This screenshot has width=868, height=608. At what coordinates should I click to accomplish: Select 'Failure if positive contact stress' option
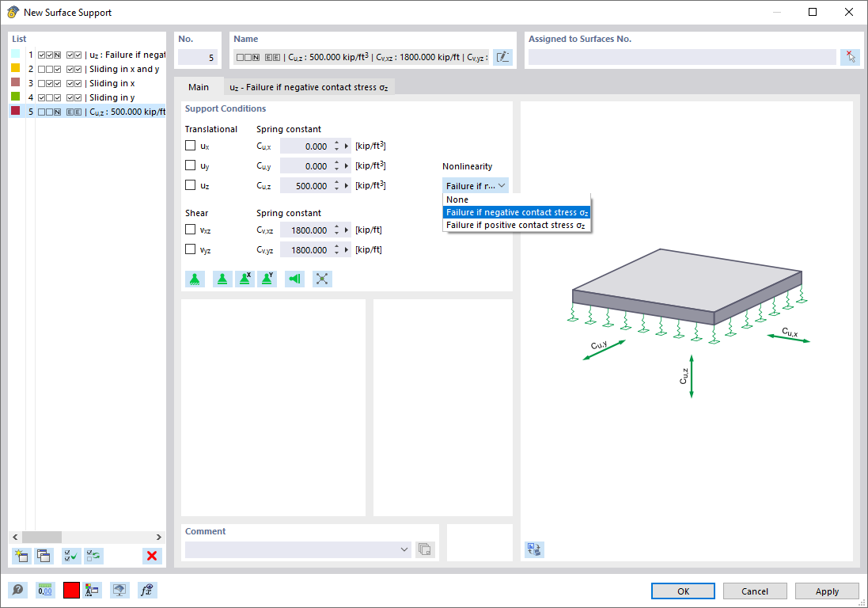[x=517, y=225]
